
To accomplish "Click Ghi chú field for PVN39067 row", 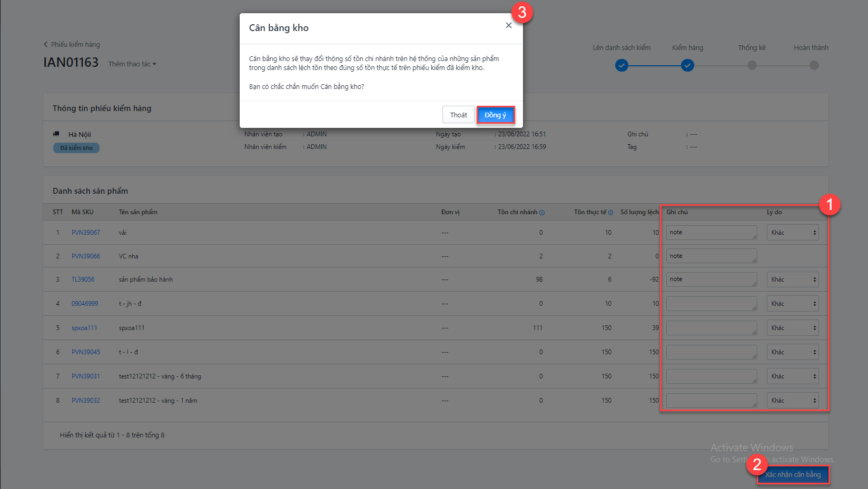I will pos(712,233).
